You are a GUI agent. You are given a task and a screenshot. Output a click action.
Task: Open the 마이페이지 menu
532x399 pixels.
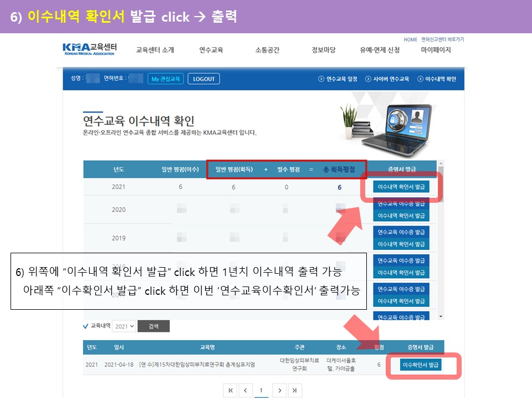click(x=436, y=50)
